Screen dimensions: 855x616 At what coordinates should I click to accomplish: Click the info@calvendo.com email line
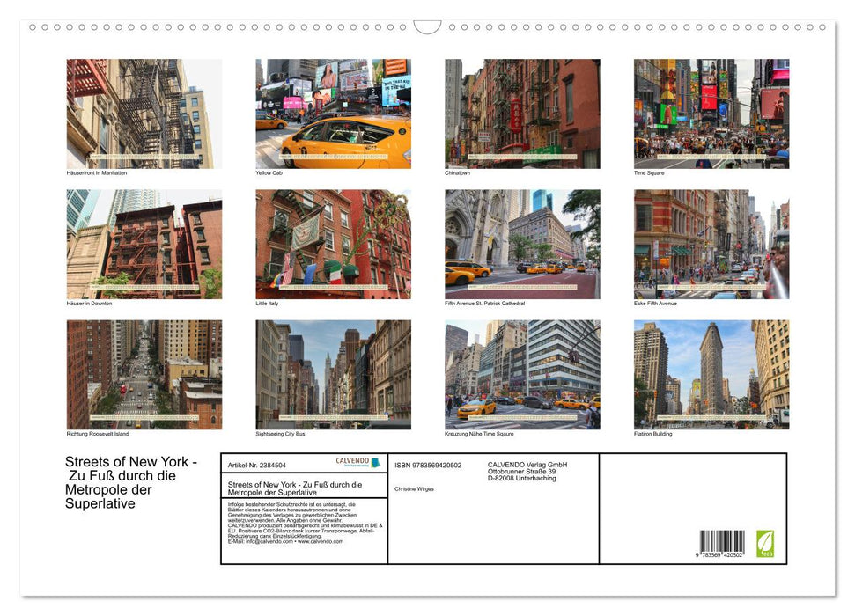point(285,541)
